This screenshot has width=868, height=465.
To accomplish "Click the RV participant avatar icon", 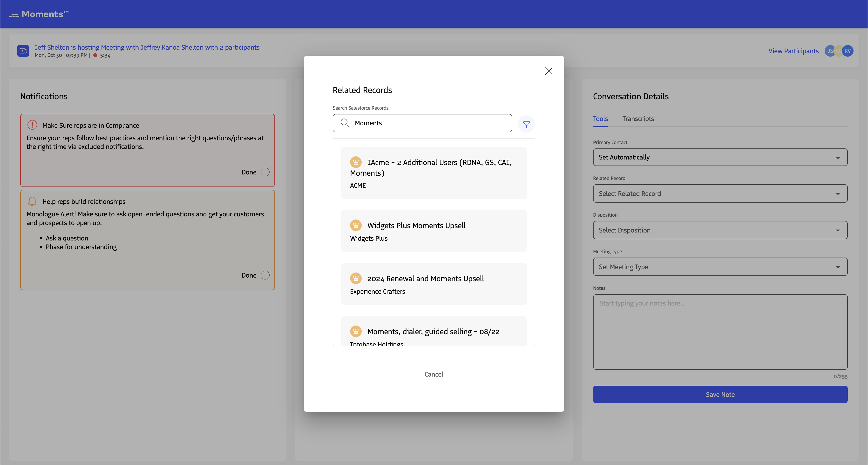I will pyautogui.click(x=848, y=51).
